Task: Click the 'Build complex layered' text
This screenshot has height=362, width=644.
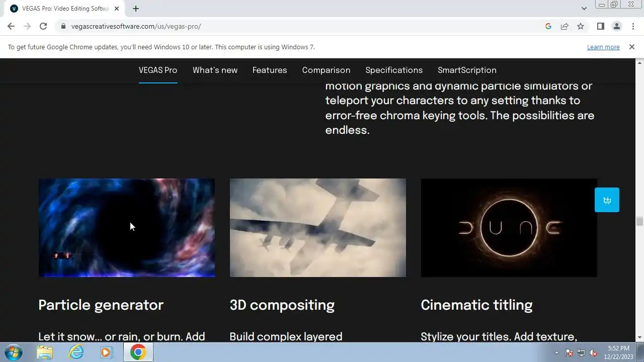Action: tap(286, 336)
